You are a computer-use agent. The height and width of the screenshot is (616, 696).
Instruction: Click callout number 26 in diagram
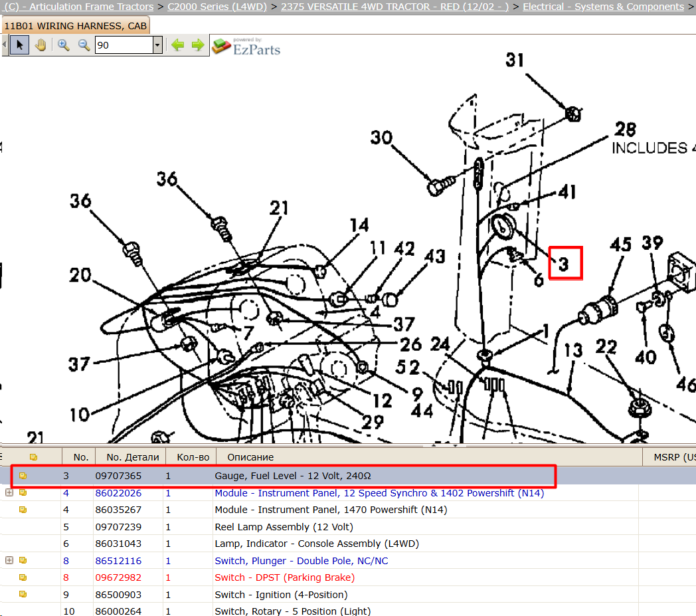tap(410, 345)
